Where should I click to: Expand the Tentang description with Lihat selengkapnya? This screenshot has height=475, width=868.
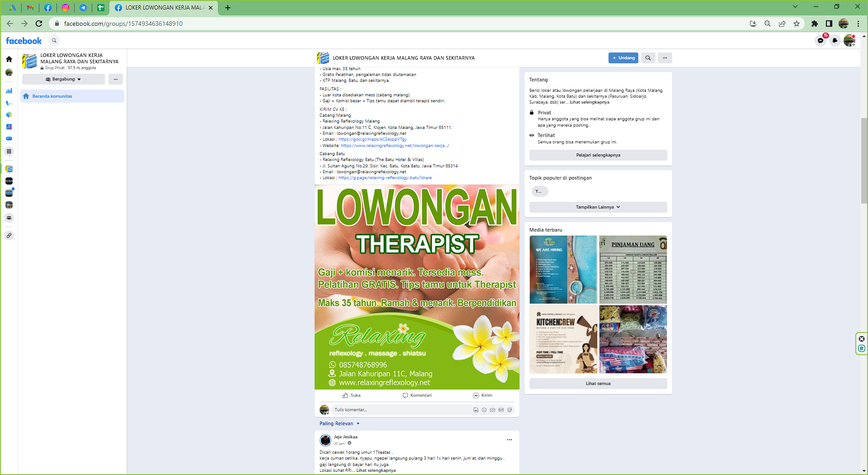(590, 102)
